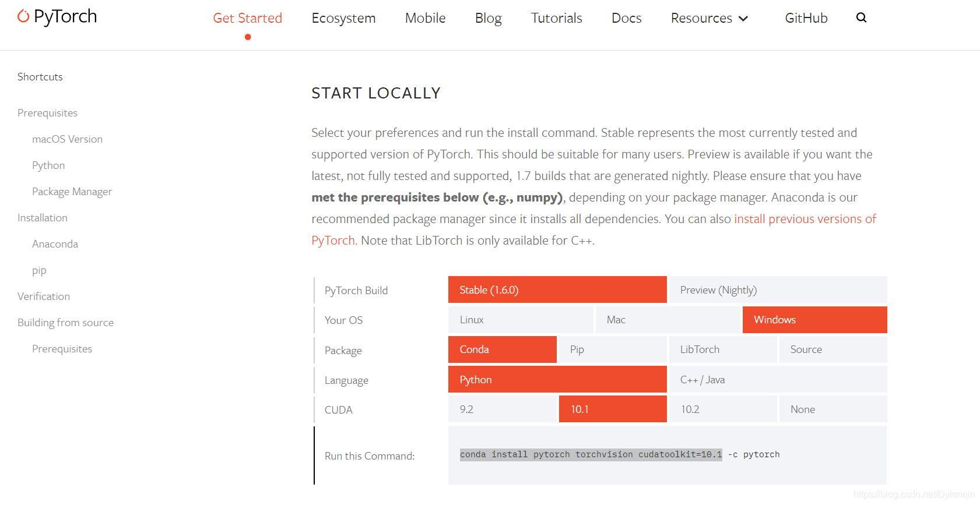Select the Pip package option
980x505 pixels.
point(613,349)
